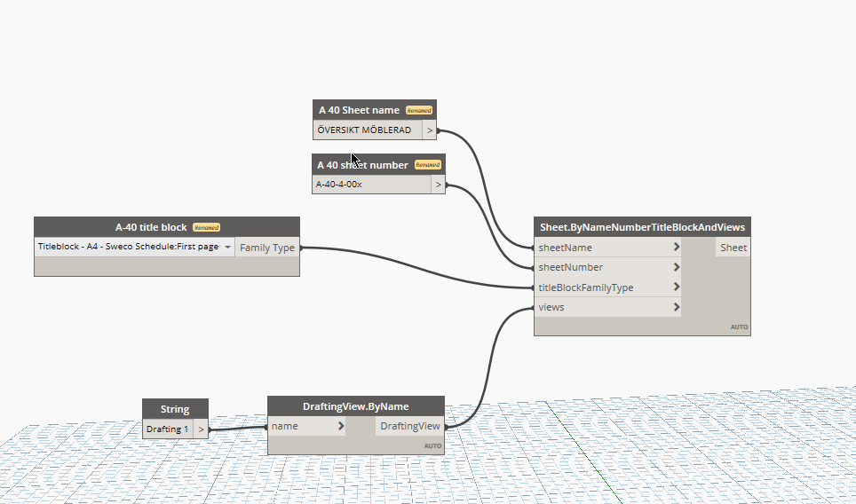Click the output arrow of A 40 sheet number node
Screen dimensions: 856x504
(438, 185)
